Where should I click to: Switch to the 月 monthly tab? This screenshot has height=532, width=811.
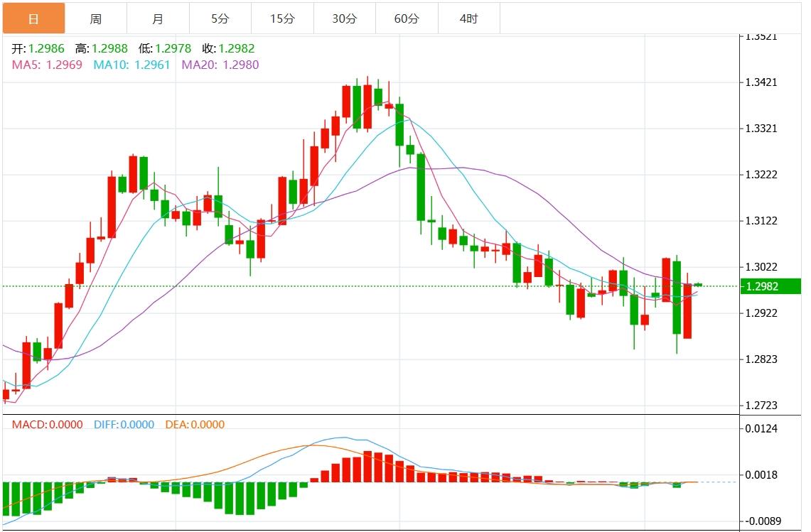click(x=158, y=18)
